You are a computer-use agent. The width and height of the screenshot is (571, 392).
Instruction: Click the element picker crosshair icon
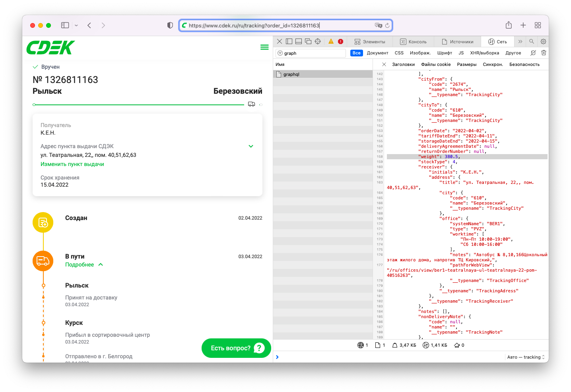tap(318, 41)
